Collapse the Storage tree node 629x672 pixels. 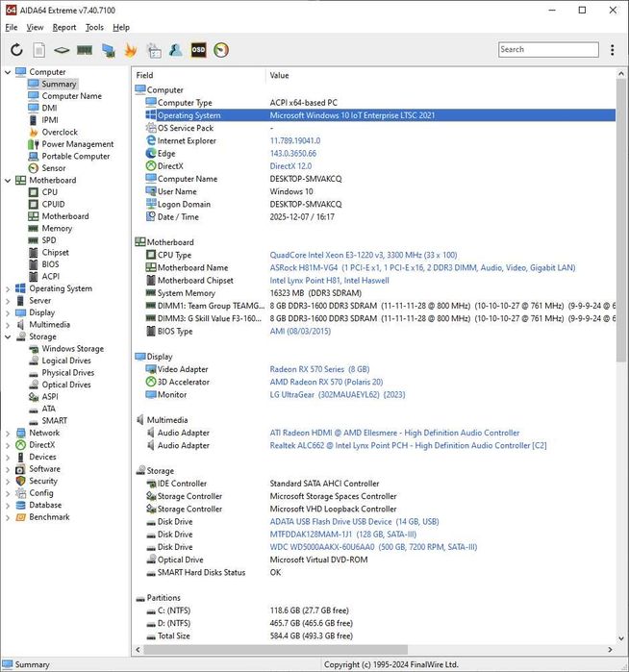click(x=8, y=336)
